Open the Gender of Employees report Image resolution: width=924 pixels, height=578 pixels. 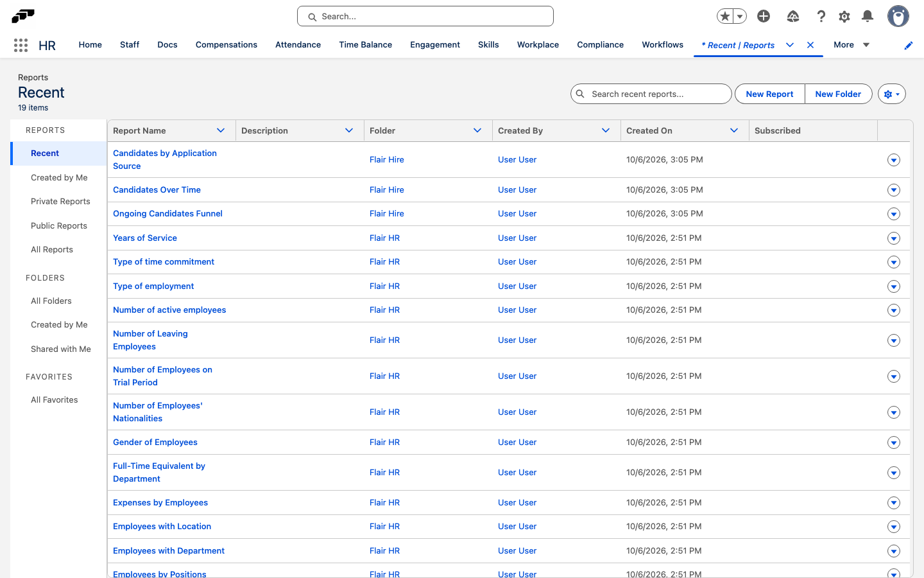pyautogui.click(x=155, y=442)
